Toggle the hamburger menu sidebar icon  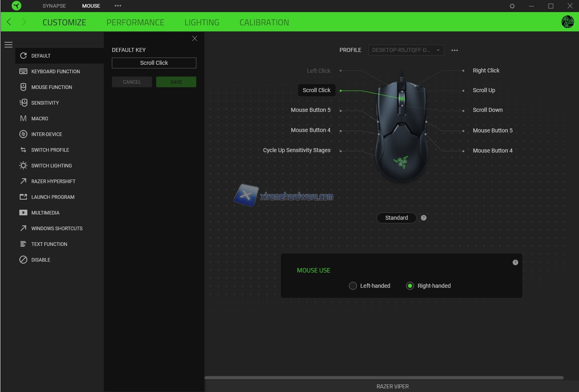point(8,45)
